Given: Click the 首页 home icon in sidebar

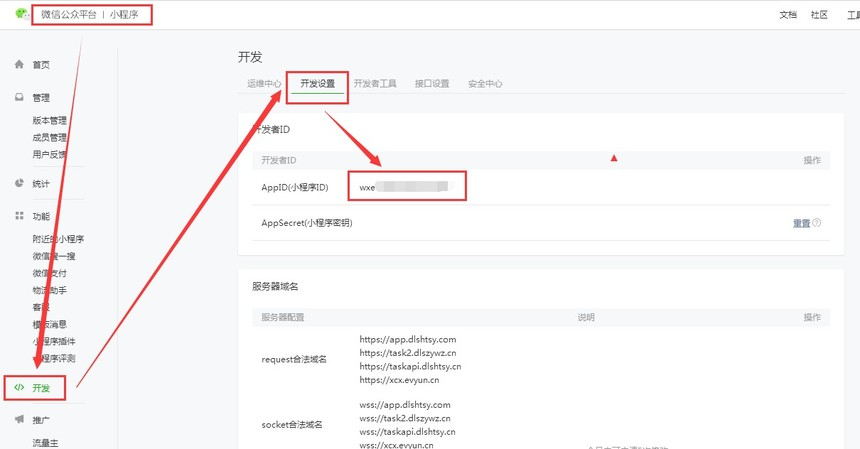Looking at the screenshot, I should coord(19,65).
